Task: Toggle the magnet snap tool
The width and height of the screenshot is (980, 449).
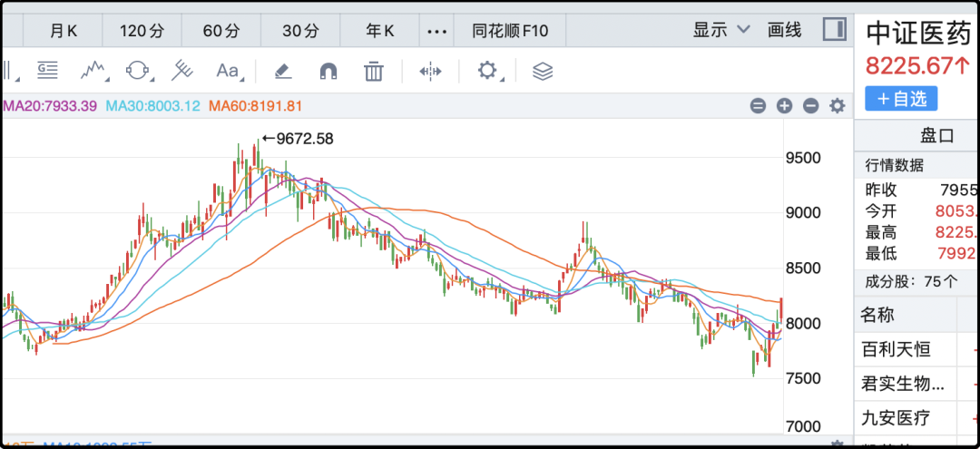Action: click(328, 71)
